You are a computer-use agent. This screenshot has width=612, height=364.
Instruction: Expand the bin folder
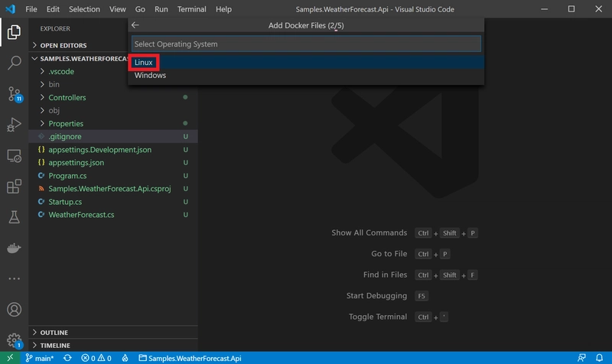click(54, 84)
